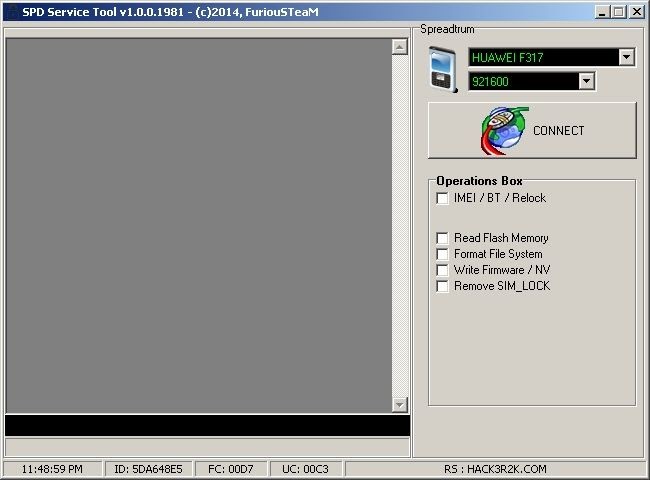
Task: Click the UC: 00C3 status entry
Action: [305, 469]
